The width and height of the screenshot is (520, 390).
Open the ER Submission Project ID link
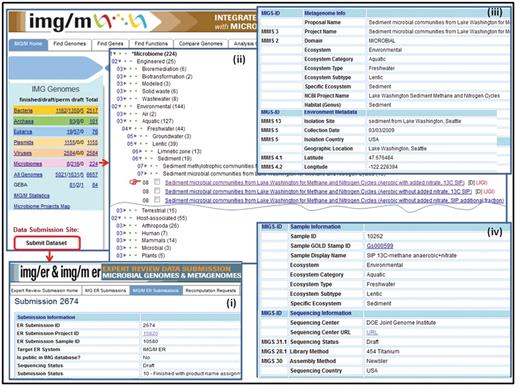(x=150, y=333)
